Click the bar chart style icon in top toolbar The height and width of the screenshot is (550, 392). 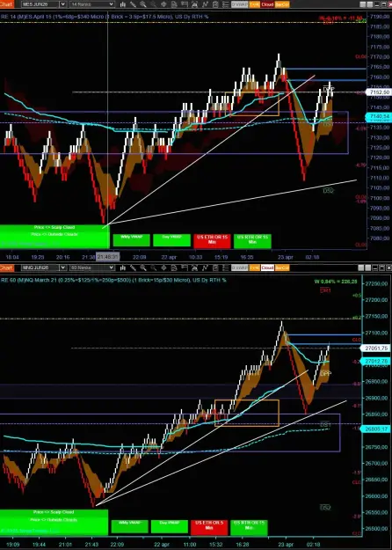(x=123, y=4)
